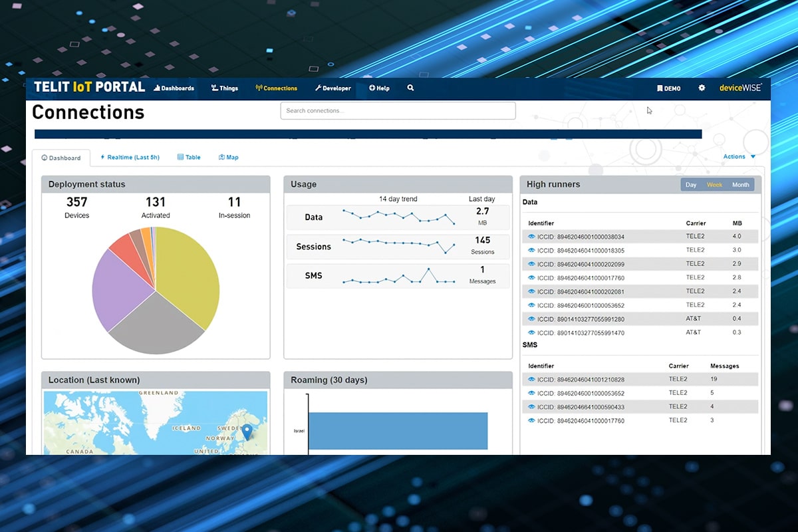View ICCID ending 202081 via eye icon
The image size is (798, 532).
[x=531, y=291]
